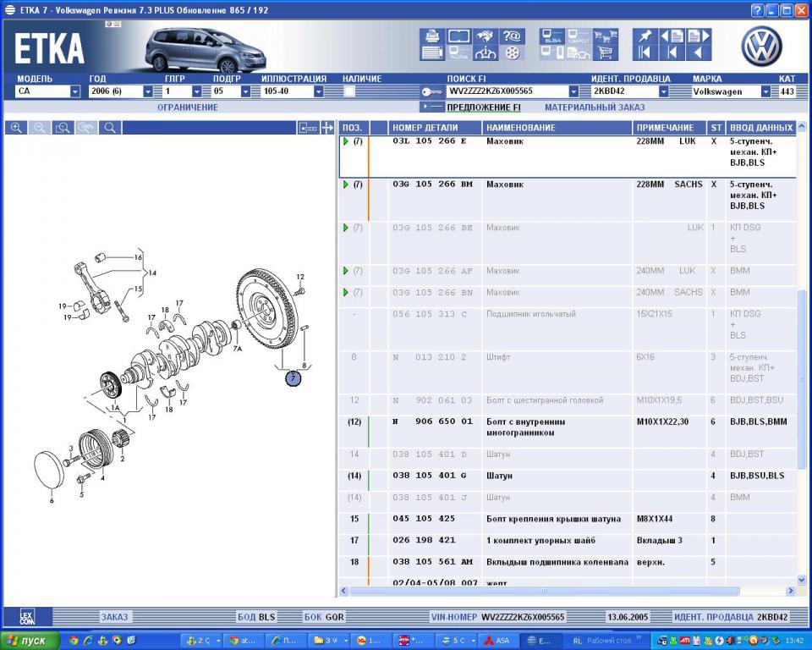Open ПРЕДЛОЖЕНИЕ FI tab
812x650 pixels.
click(484, 107)
